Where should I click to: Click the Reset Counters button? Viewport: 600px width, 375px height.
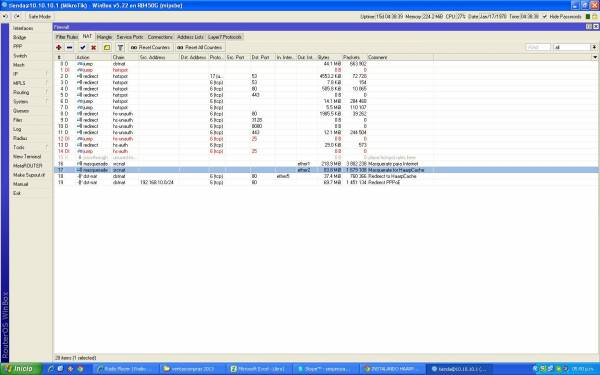[150, 47]
